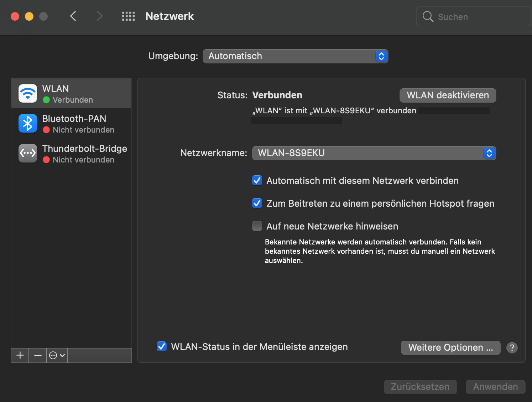Click the WLAN Wi-Fi icon in sidebar
The width and height of the screenshot is (532, 402).
28,93
